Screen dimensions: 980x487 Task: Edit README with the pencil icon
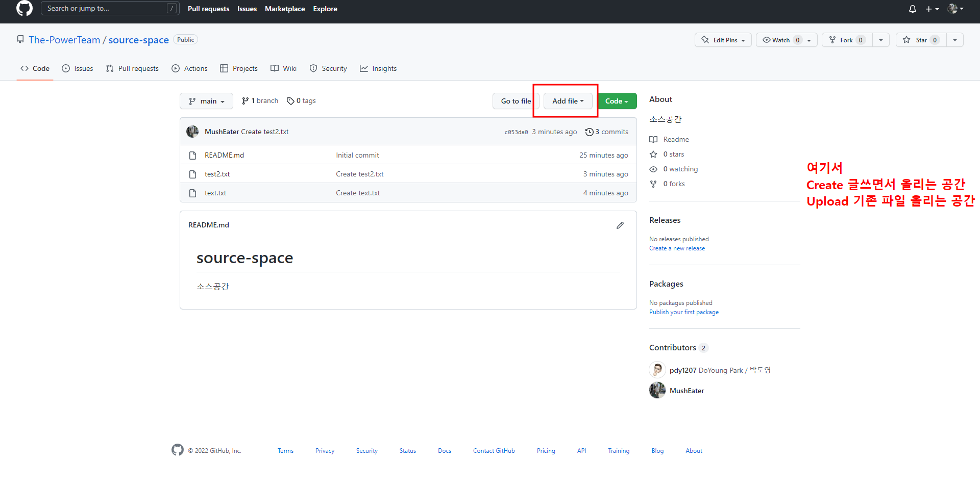pos(620,225)
